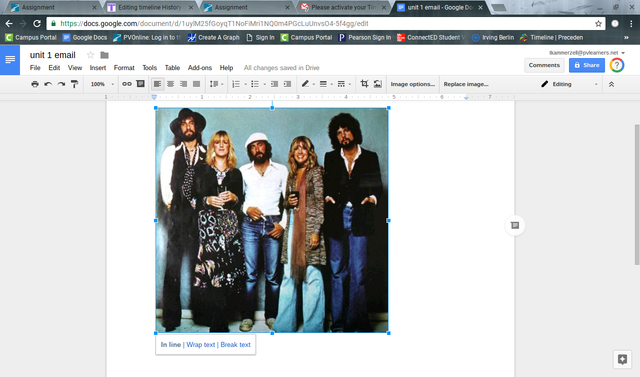Click the vertical page scrollbar

(x=637, y=195)
